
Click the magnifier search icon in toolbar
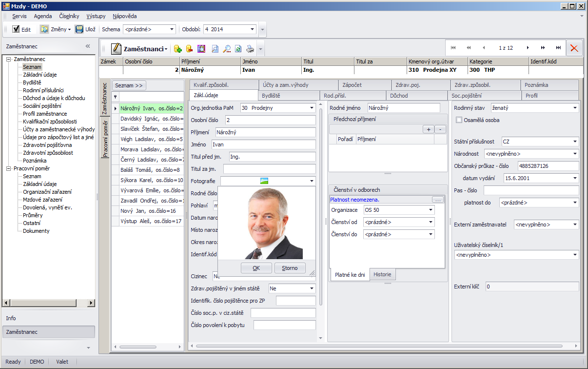point(227,49)
